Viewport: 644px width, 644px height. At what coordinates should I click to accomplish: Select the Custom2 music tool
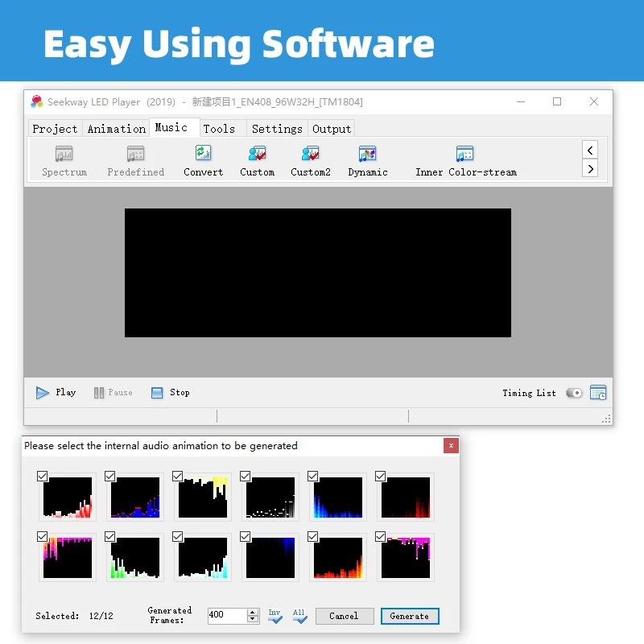point(311,161)
